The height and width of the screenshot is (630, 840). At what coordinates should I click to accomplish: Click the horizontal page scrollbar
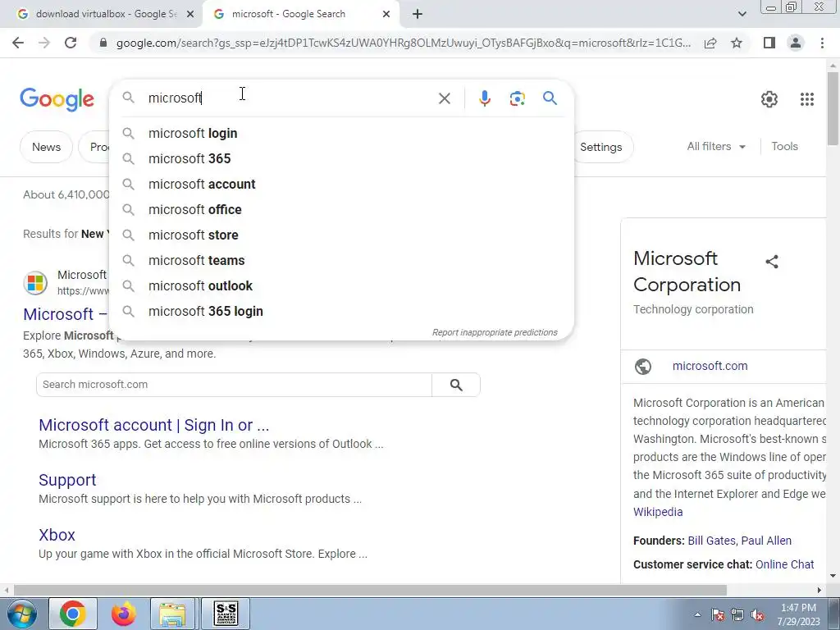370,590
